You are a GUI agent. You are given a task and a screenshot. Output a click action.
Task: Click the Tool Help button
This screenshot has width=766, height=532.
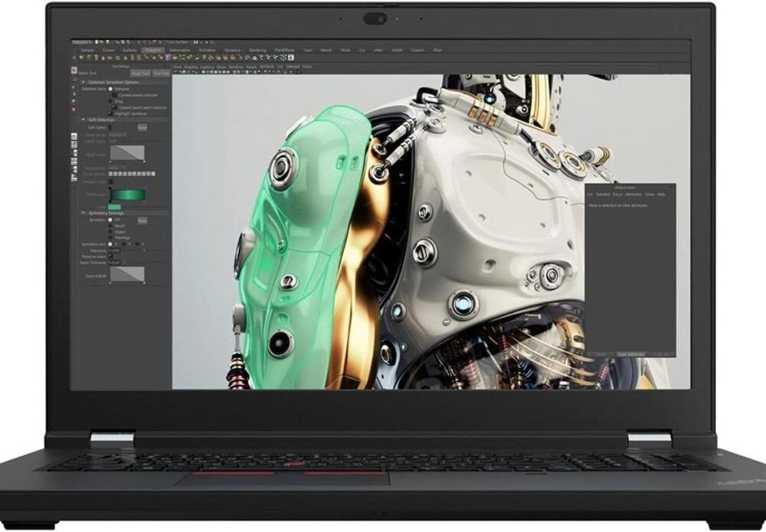point(161,73)
